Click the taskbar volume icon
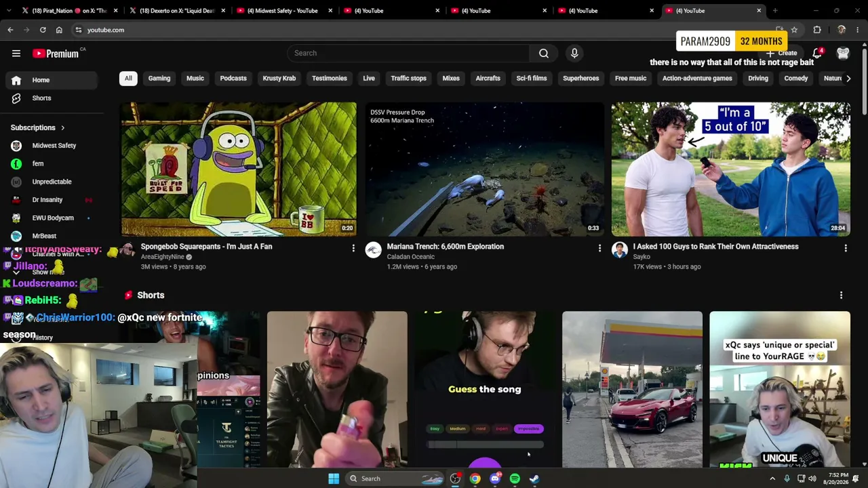Viewport: 868px width, 488px height. (x=812, y=479)
